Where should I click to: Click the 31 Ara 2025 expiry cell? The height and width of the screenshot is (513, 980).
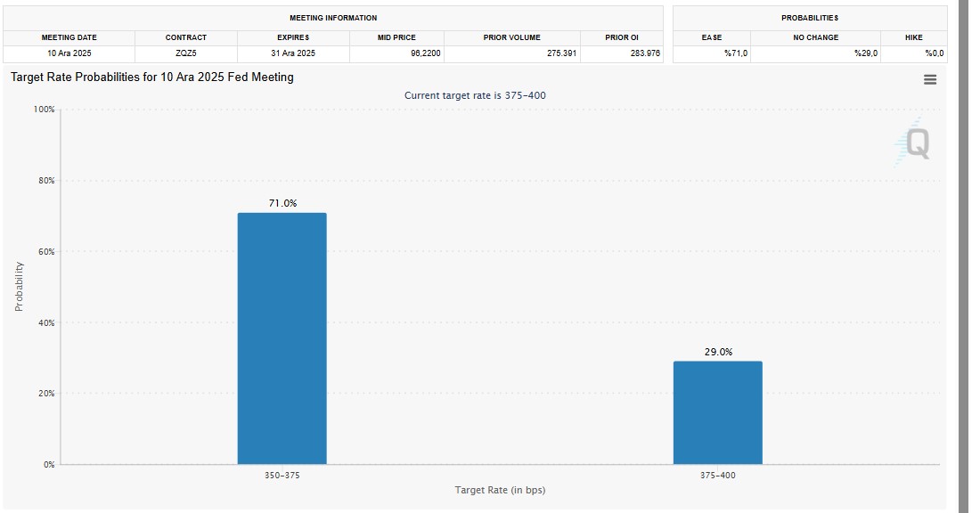293,53
